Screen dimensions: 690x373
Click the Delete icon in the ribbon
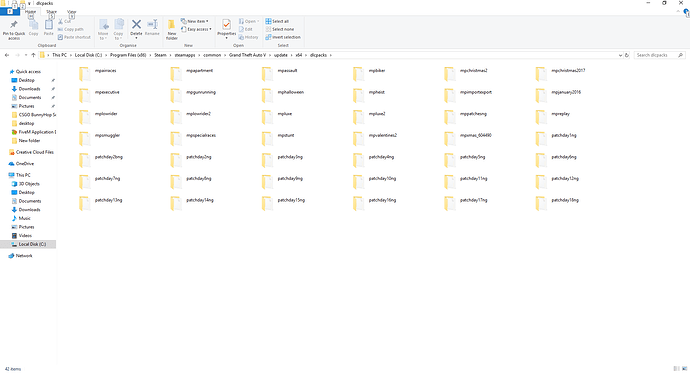point(136,28)
